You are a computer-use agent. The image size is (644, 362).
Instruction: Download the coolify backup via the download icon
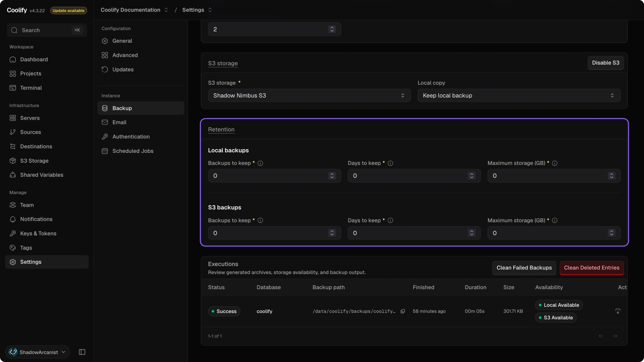tap(618, 311)
